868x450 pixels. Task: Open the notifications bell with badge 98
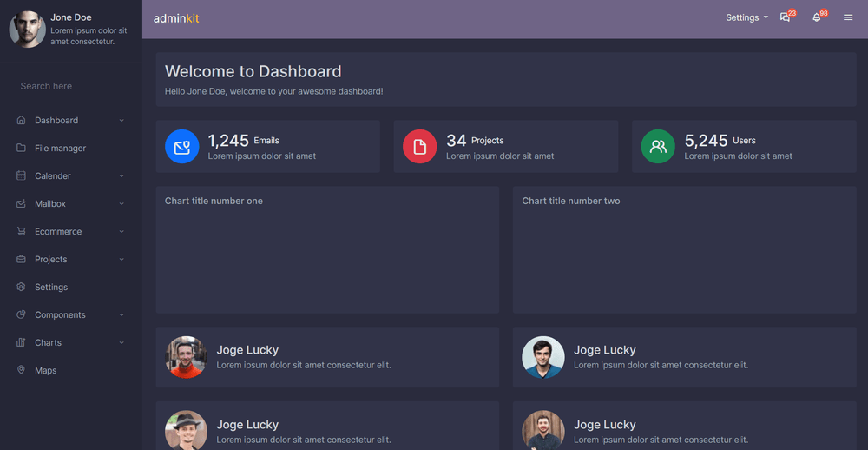pos(818,17)
